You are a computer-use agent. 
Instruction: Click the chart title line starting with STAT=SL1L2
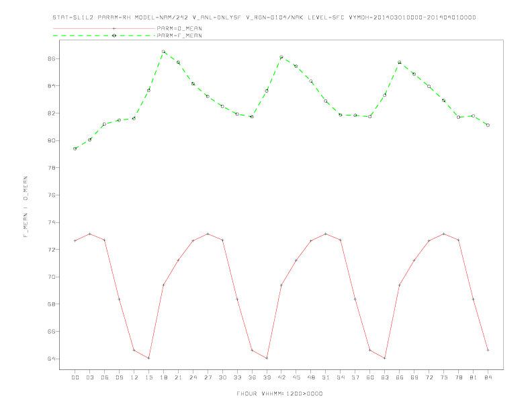pyautogui.click(x=264, y=17)
